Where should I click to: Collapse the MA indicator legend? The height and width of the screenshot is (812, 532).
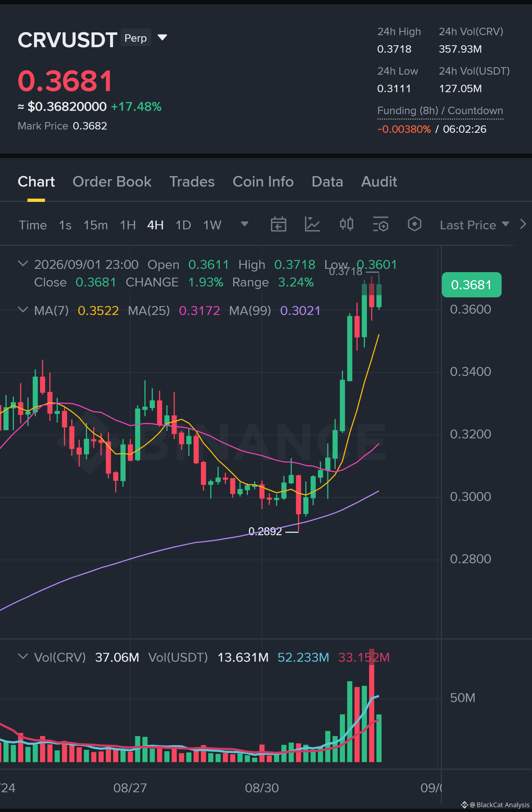[23, 309]
